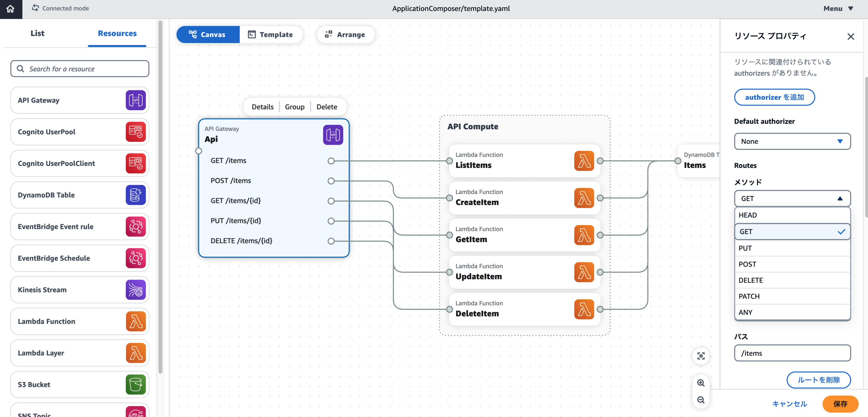Choose HEAD in method list

pyautogui.click(x=792, y=215)
